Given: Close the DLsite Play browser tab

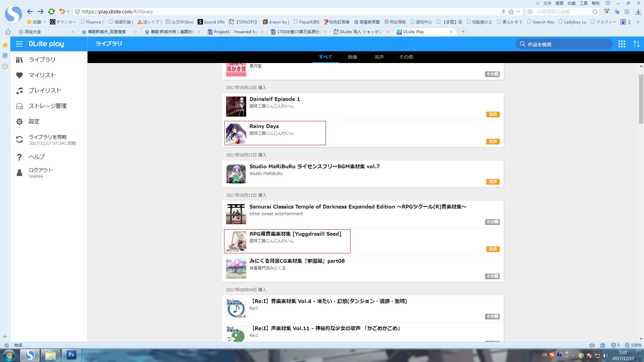Looking at the screenshot, I should (x=451, y=32).
